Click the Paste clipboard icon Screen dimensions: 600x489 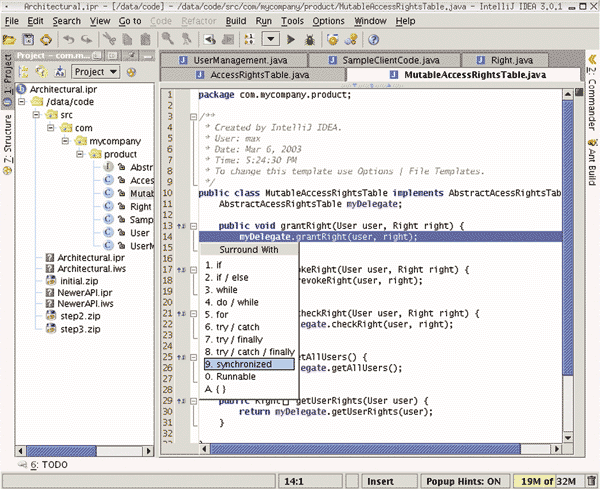coord(147,39)
